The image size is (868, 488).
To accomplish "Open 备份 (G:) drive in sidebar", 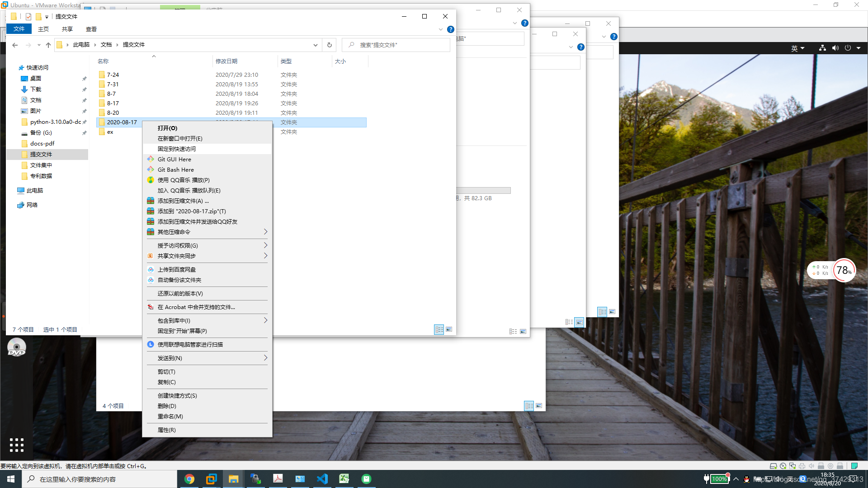I will point(41,132).
